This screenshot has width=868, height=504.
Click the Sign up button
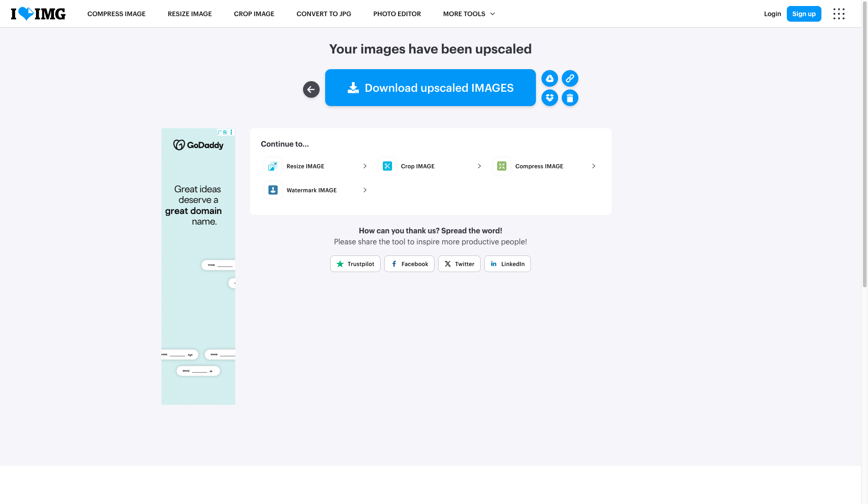coord(804,14)
